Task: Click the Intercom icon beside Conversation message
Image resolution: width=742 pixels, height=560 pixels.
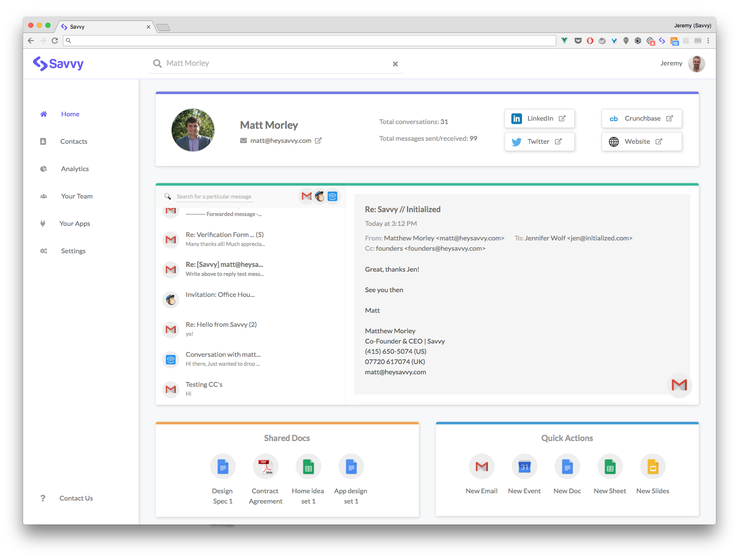Action: [x=171, y=360]
